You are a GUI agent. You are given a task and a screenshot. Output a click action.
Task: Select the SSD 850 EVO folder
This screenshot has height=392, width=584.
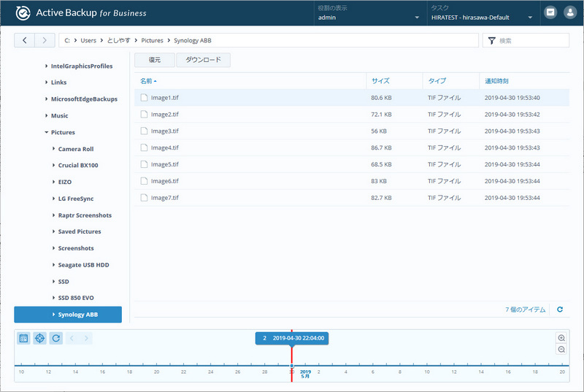(x=76, y=298)
